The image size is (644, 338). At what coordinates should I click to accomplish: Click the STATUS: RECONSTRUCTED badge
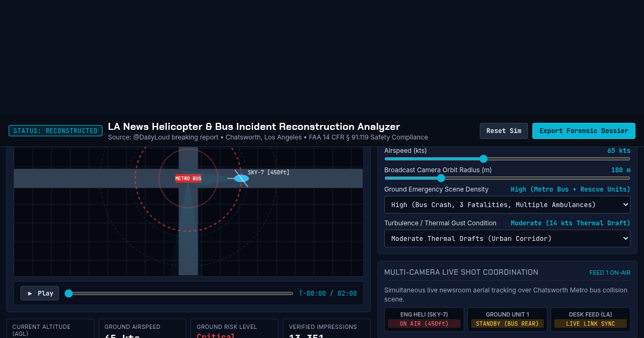56,131
